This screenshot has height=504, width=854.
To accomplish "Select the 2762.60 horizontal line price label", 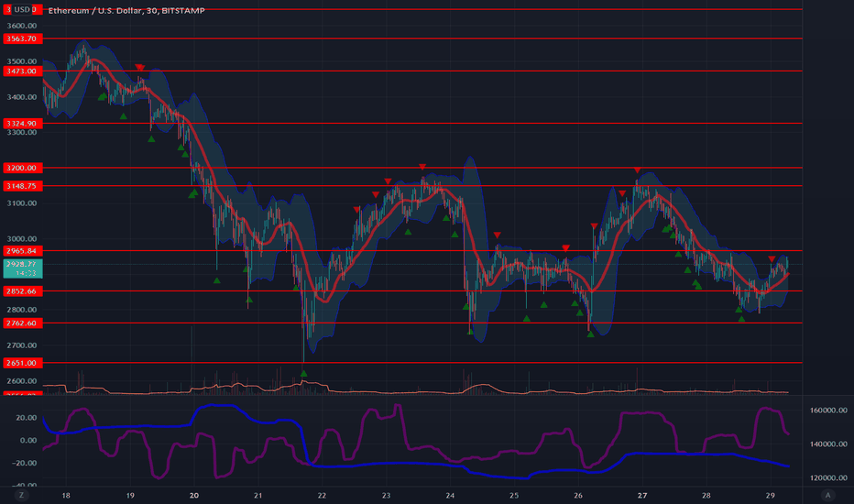I will 22,323.
